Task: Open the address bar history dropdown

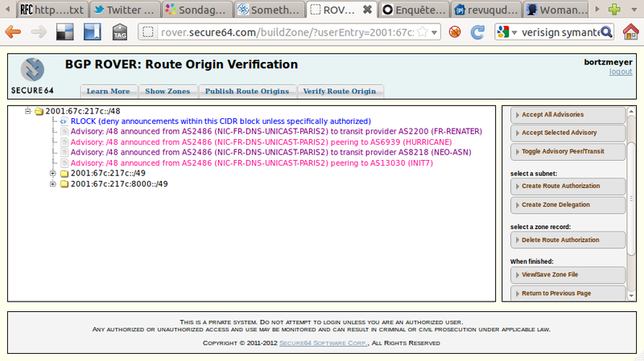Action: [434, 32]
